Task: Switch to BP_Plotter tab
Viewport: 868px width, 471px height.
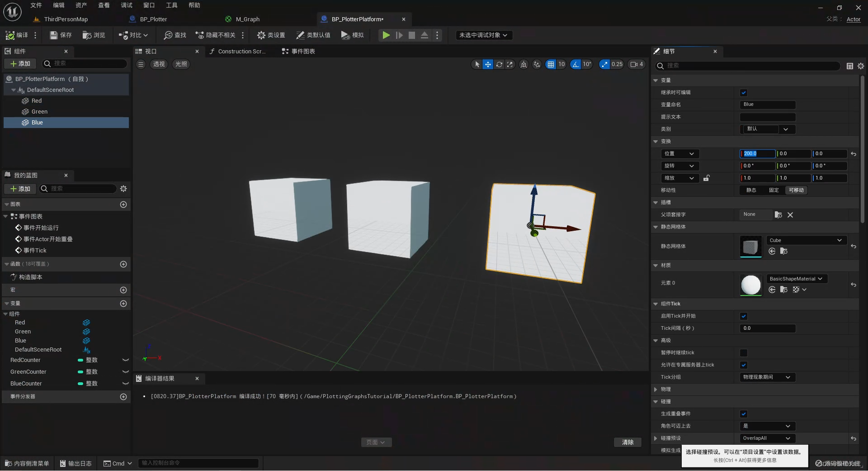Action: coord(154,19)
